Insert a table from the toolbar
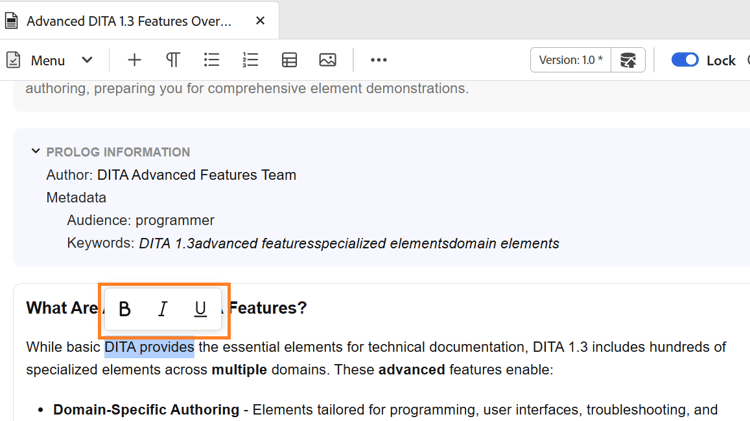Image resolution: width=750 pixels, height=421 pixels. pos(289,60)
